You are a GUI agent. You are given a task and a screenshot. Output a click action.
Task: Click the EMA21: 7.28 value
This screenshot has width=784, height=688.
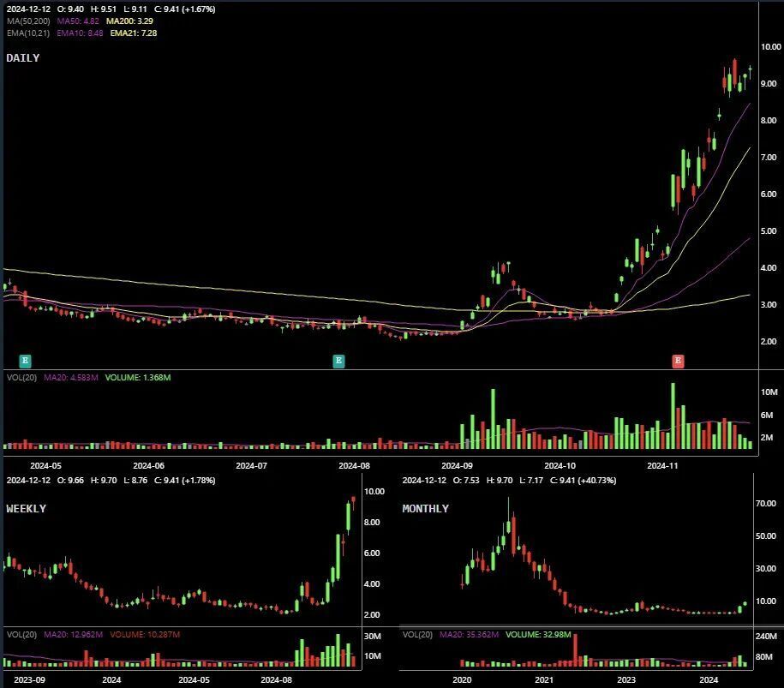(134, 33)
